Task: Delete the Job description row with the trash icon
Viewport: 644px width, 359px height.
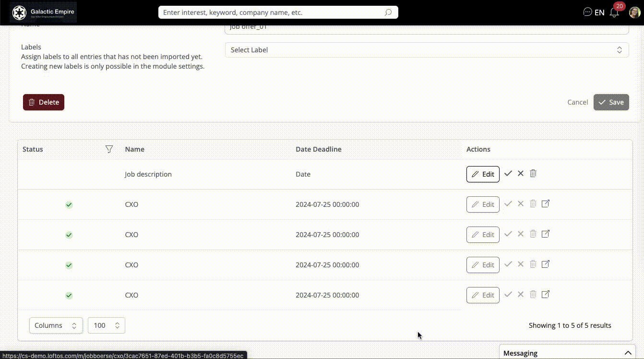Action: [533, 174]
